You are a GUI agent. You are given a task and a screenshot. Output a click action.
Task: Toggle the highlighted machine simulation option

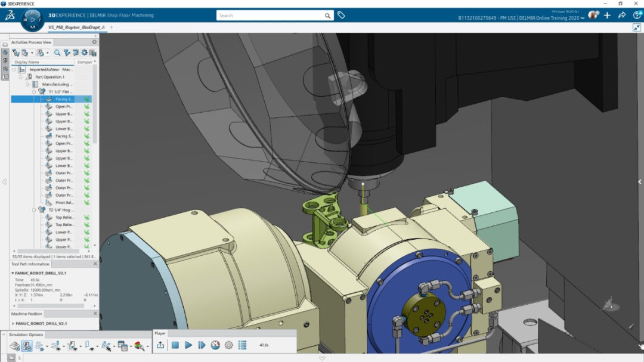click(x=27, y=346)
